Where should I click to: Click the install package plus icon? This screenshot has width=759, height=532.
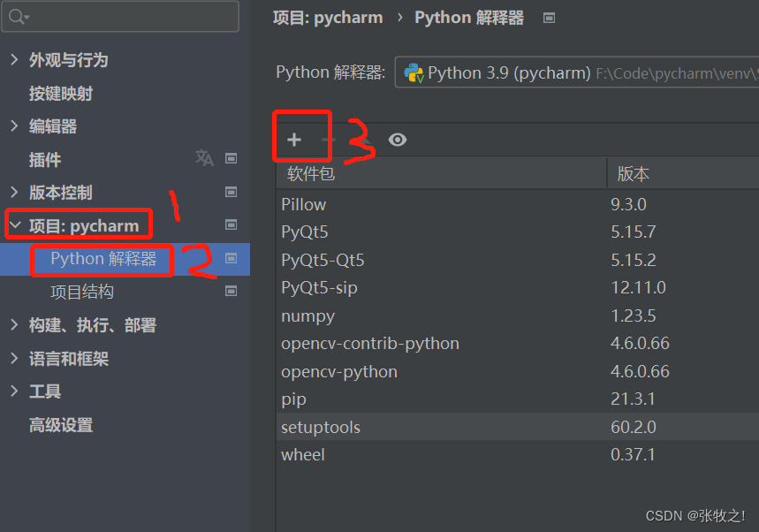(x=294, y=140)
